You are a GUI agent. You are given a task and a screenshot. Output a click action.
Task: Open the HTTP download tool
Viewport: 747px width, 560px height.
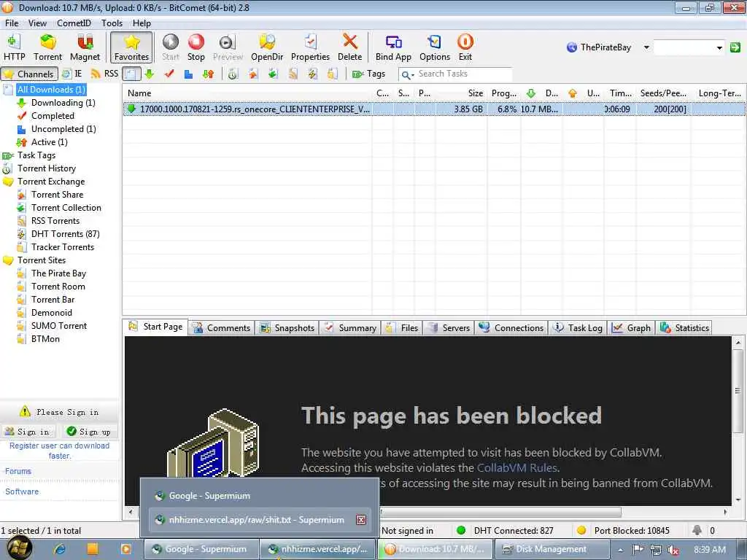click(14, 47)
